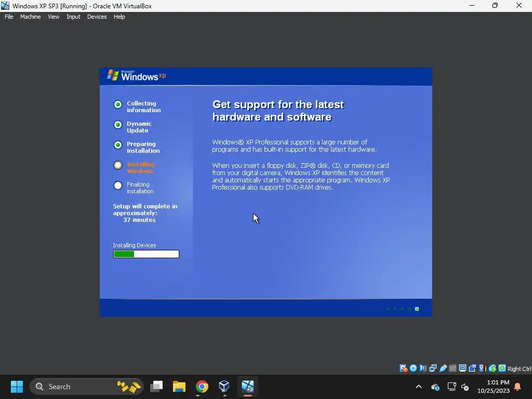Click the audio status icon in VM status bar

[423, 368]
